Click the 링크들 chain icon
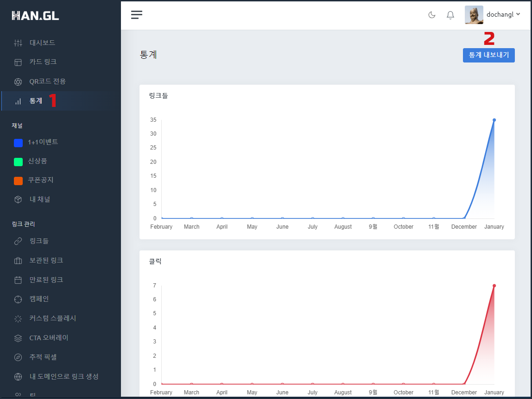The height and width of the screenshot is (399, 532). pos(18,241)
